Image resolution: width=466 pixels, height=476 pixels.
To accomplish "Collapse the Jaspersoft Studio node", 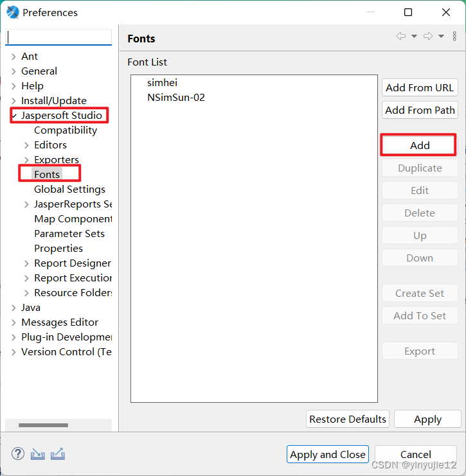I will 14,116.
